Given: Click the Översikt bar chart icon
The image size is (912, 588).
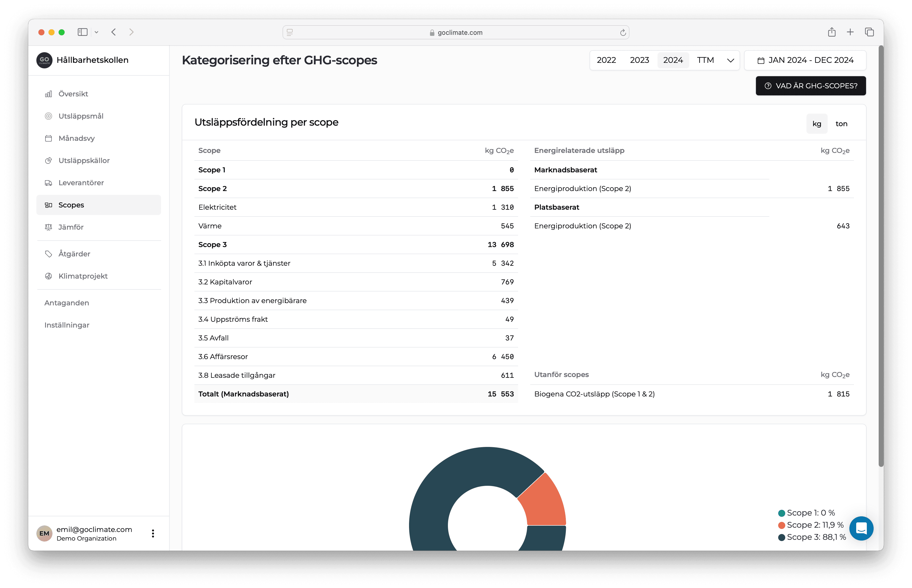Looking at the screenshot, I should pos(48,94).
